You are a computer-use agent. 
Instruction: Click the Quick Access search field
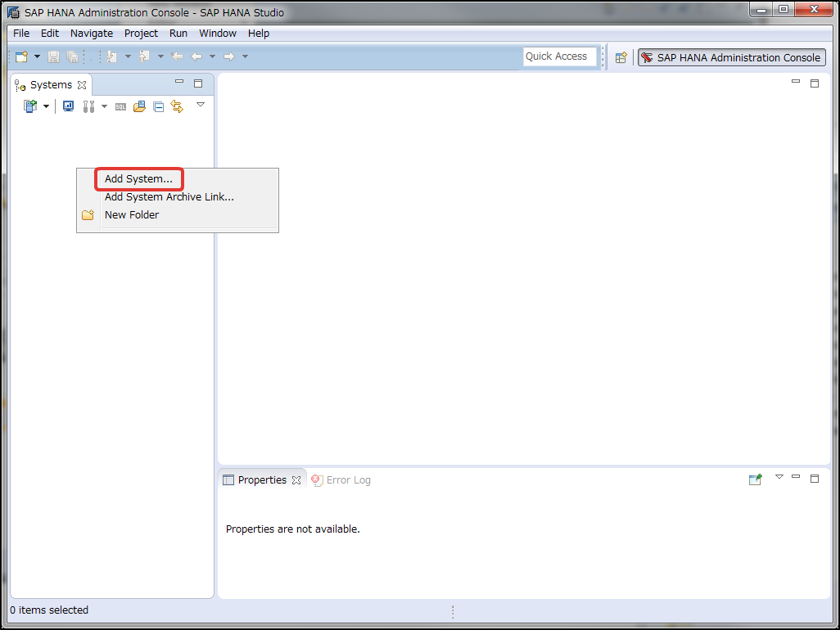559,56
